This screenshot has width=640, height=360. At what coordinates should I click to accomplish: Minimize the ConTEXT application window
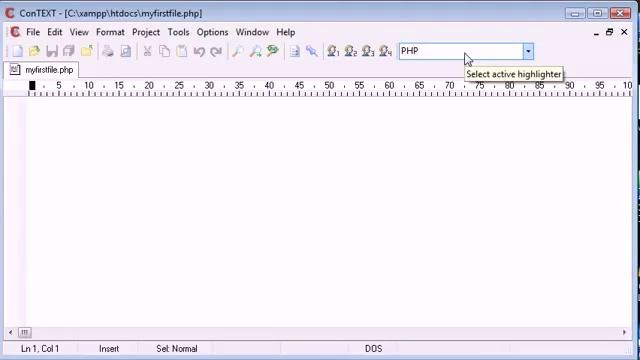pos(575,13)
